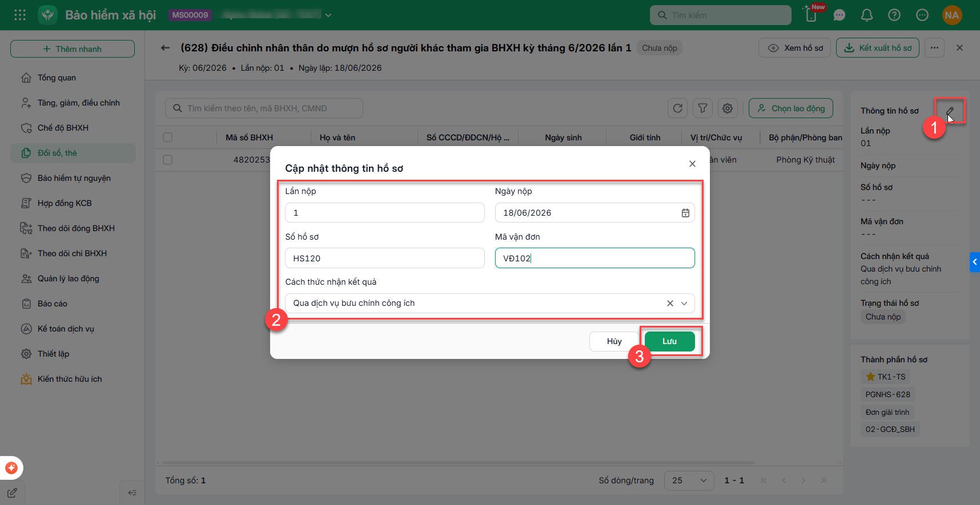Image resolution: width=980 pixels, height=505 pixels.
Task: Open table column settings gear
Action: pyautogui.click(x=728, y=108)
